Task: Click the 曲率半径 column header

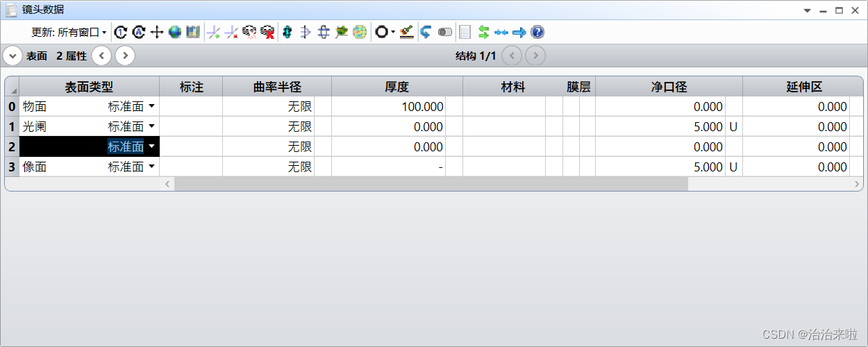Action: tap(277, 87)
